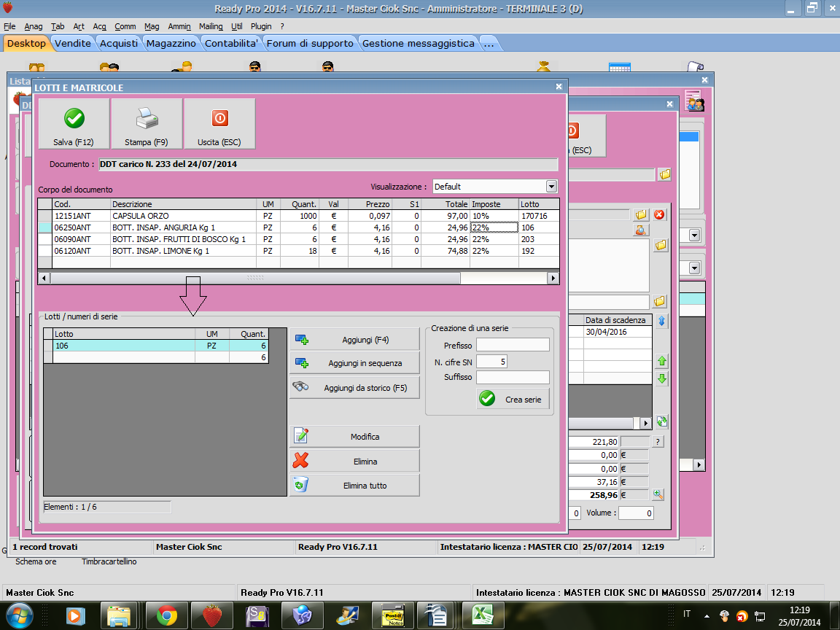The image size is (840, 630).
Task: Open the users icon in the Lista window
Action: coord(695,101)
